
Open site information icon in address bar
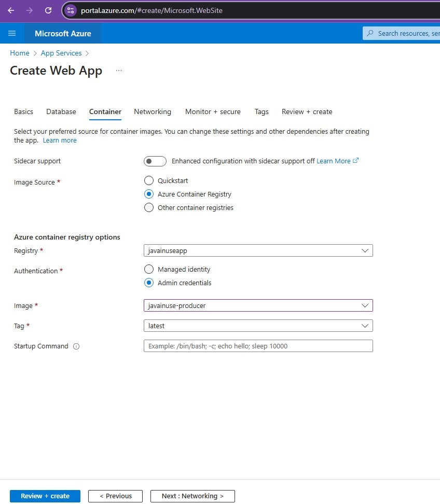pyautogui.click(x=71, y=10)
